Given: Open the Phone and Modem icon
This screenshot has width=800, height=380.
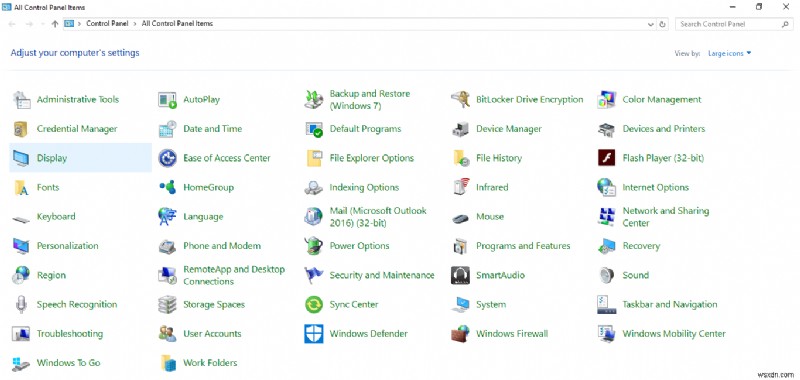Looking at the screenshot, I should (167, 247).
